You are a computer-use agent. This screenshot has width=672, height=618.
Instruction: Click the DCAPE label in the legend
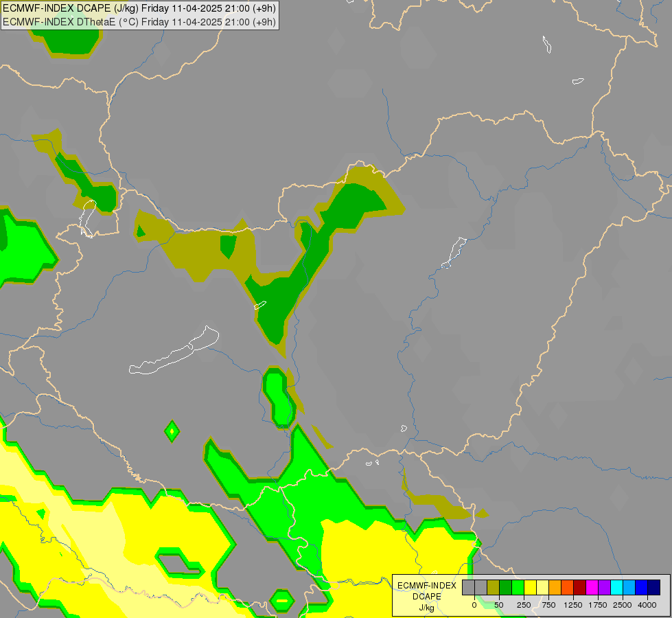pos(427,597)
